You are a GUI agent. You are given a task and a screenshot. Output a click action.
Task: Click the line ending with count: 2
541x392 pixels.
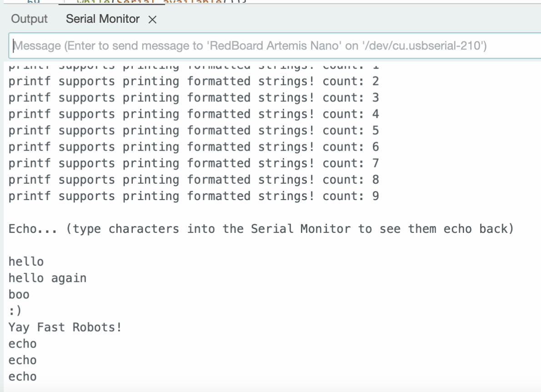194,81
